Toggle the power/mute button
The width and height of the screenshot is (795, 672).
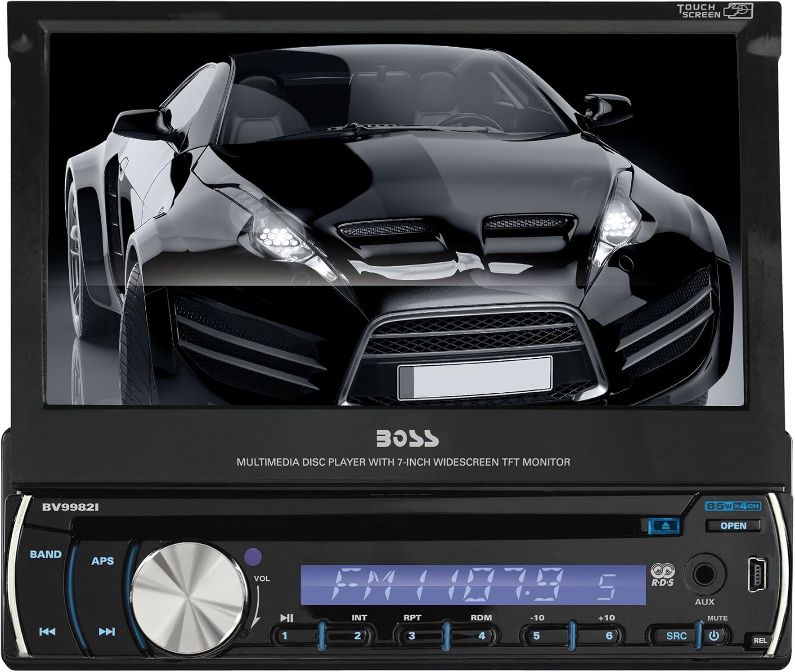pyautogui.click(x=715, y=635)
